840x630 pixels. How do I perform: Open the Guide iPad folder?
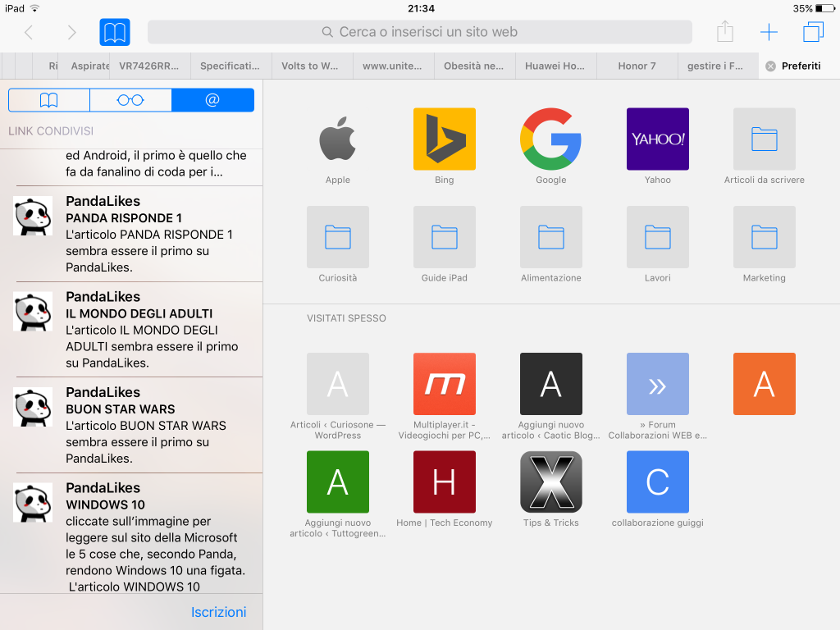(444, 244)
